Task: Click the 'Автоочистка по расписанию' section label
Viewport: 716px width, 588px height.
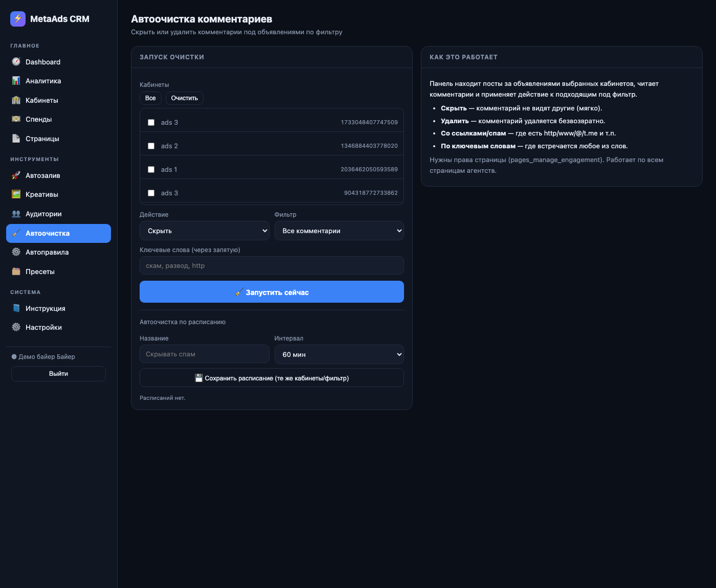Action: 183,322
